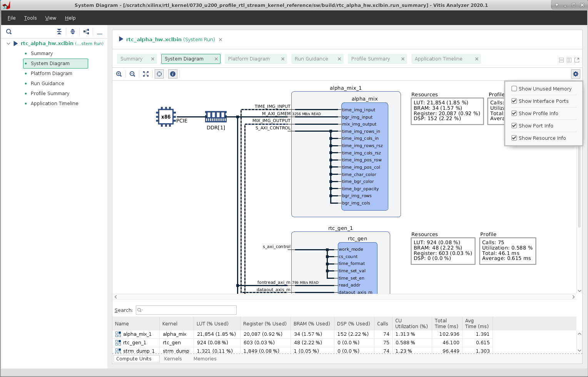
Task: Click the zoom out magnifier icon
Action: click(132, 74)
